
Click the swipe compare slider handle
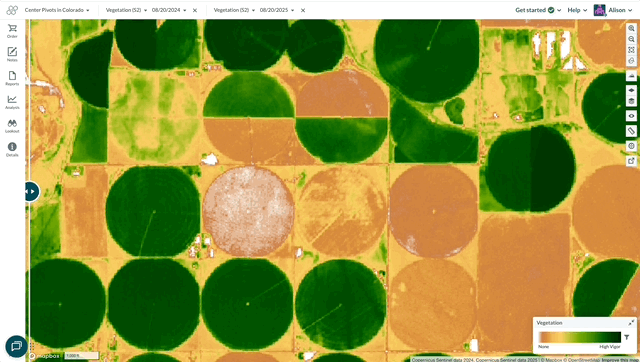(31, 191)
